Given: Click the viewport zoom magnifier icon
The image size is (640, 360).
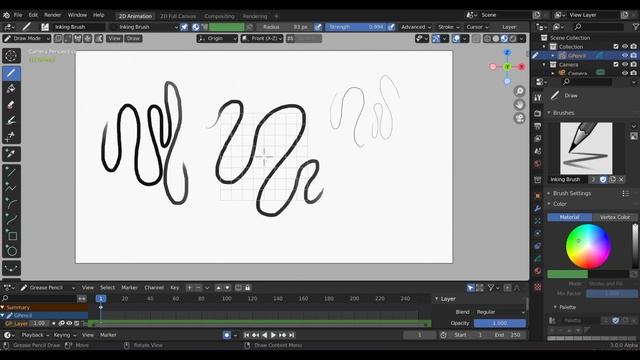Looking at the screenshot, I should point(520,91).
